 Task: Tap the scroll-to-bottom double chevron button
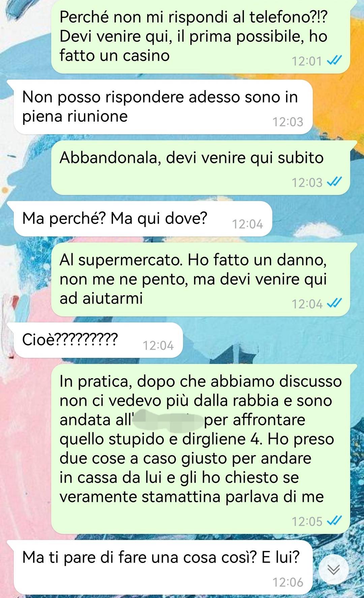(x=333, y=569)
